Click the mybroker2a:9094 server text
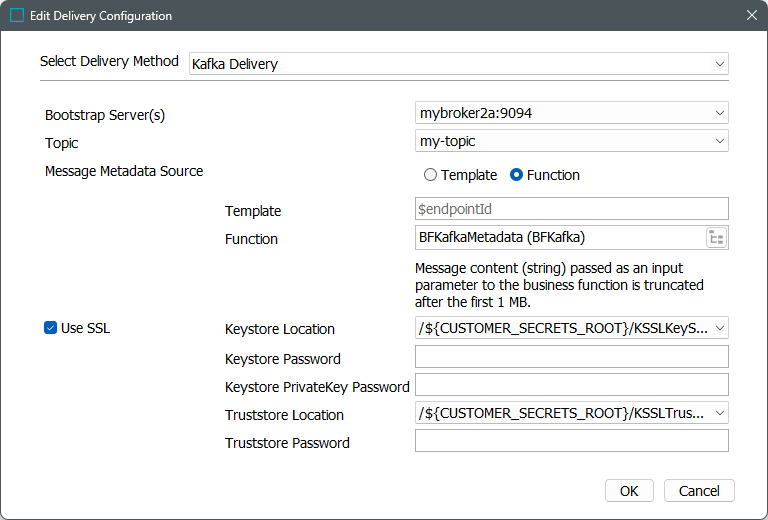This screenshot has width=768, height=520. click(x=476, y=113)
